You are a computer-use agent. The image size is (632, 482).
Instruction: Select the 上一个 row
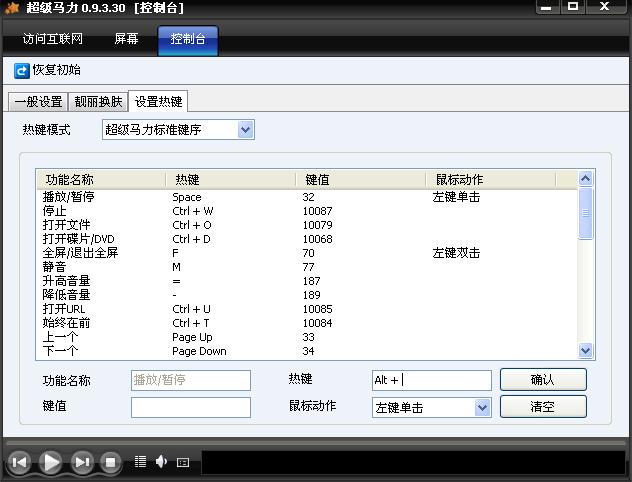pyautogui.click(x=306, y=337)
